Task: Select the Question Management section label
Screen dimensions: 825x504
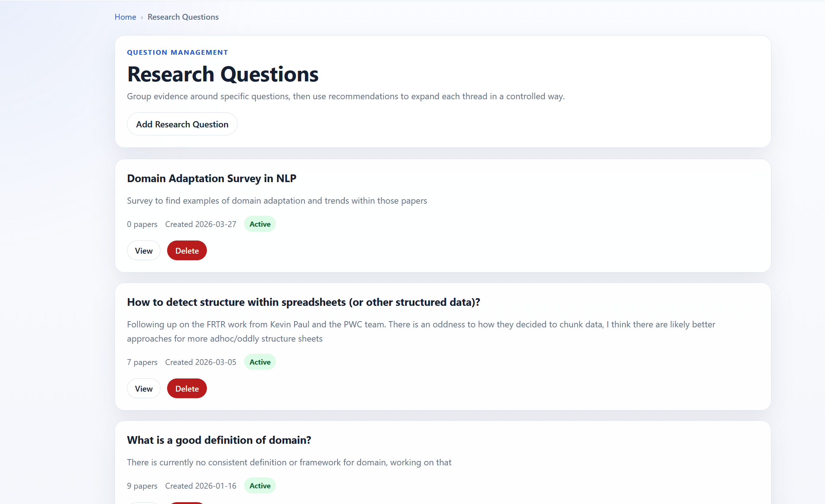Action: 177,52
